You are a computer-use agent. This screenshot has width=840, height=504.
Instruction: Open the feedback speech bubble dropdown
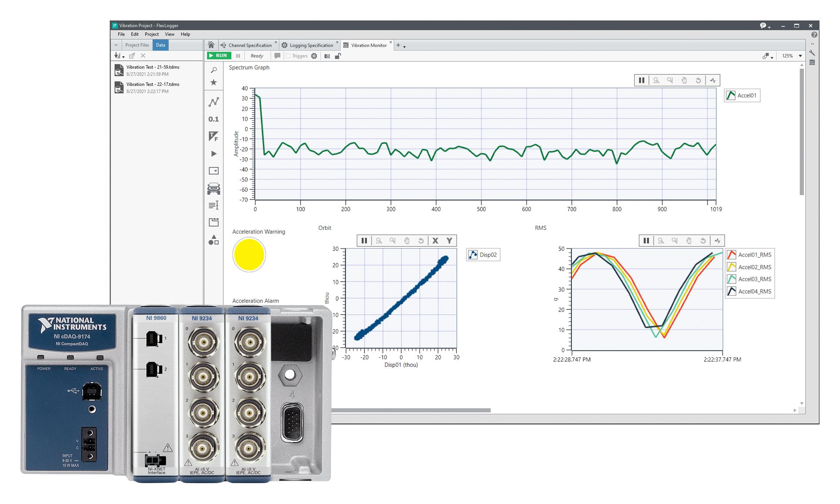click(x=765, y=26)
